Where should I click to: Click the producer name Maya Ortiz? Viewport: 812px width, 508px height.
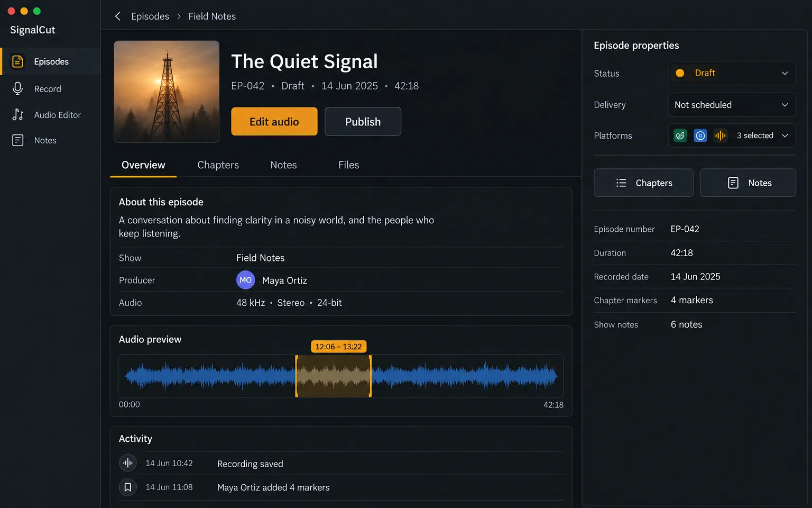point(284,280)
